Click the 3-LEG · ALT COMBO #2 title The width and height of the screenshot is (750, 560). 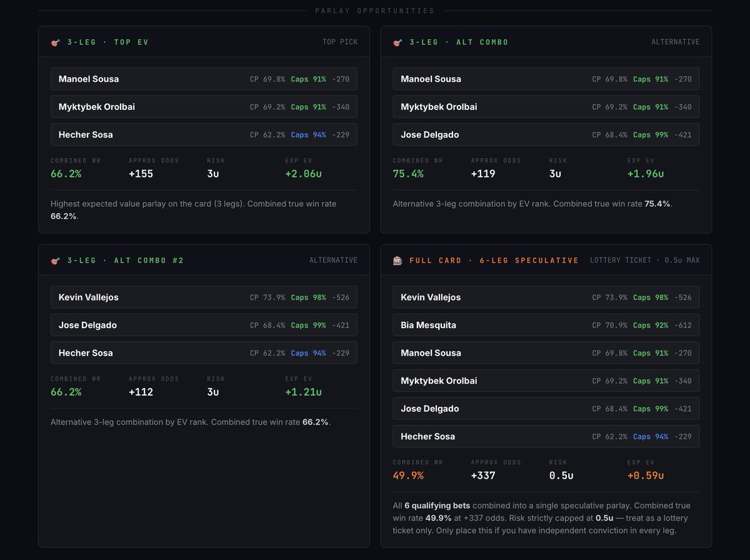click(x=126, y=261)
